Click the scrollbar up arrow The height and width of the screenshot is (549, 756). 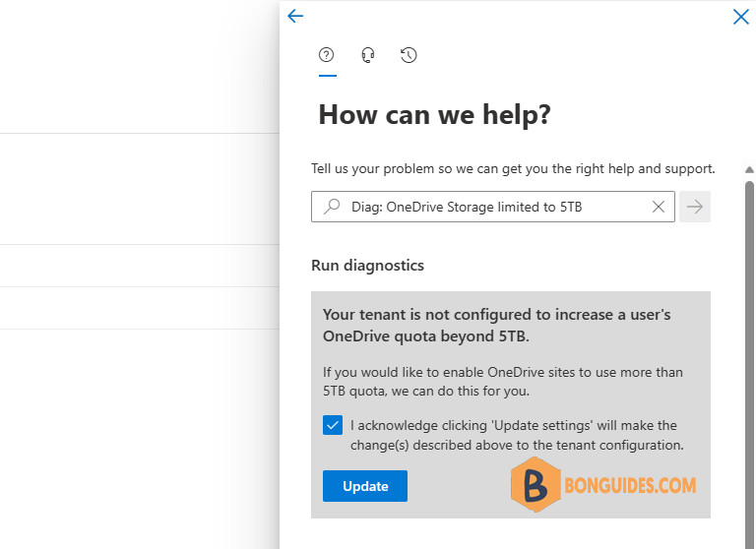pyautogui.click(x=749, y=169)
